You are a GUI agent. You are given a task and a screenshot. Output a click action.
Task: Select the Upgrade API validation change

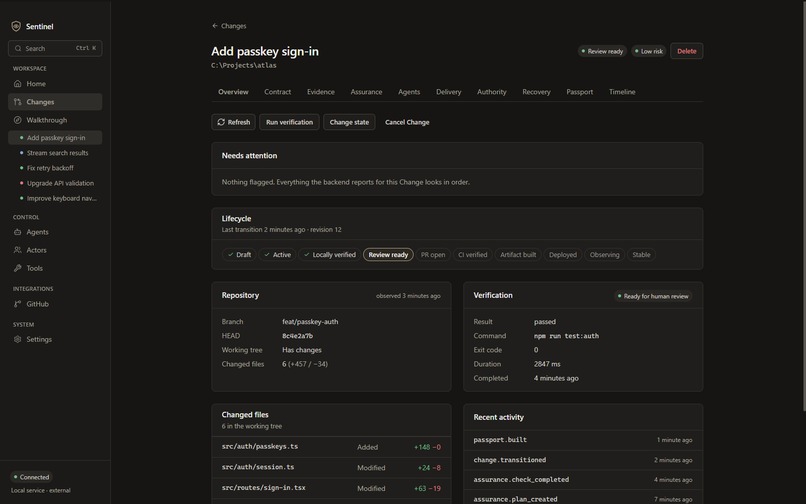click(55, 183)
